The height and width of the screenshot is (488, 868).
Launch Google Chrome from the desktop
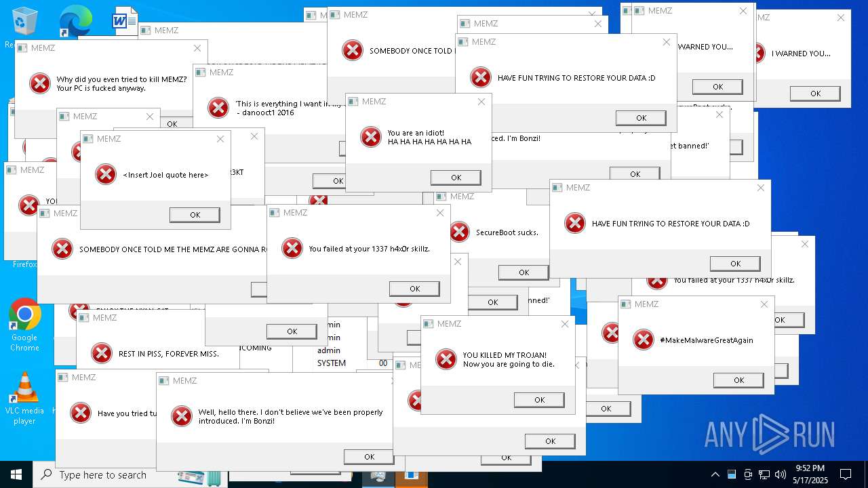(x=24, y=325)
